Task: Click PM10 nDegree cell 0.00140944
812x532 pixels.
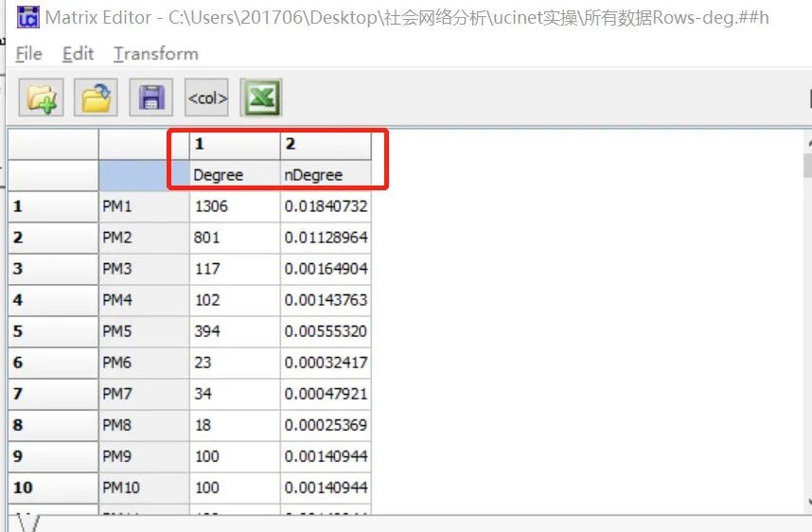Action: tap(326, 488)
